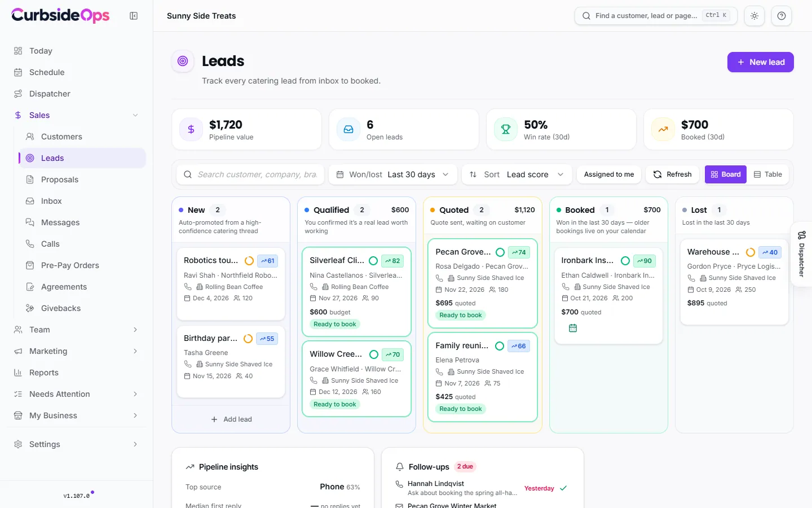
Task: Expand the Marketing section
Action: 77,351
